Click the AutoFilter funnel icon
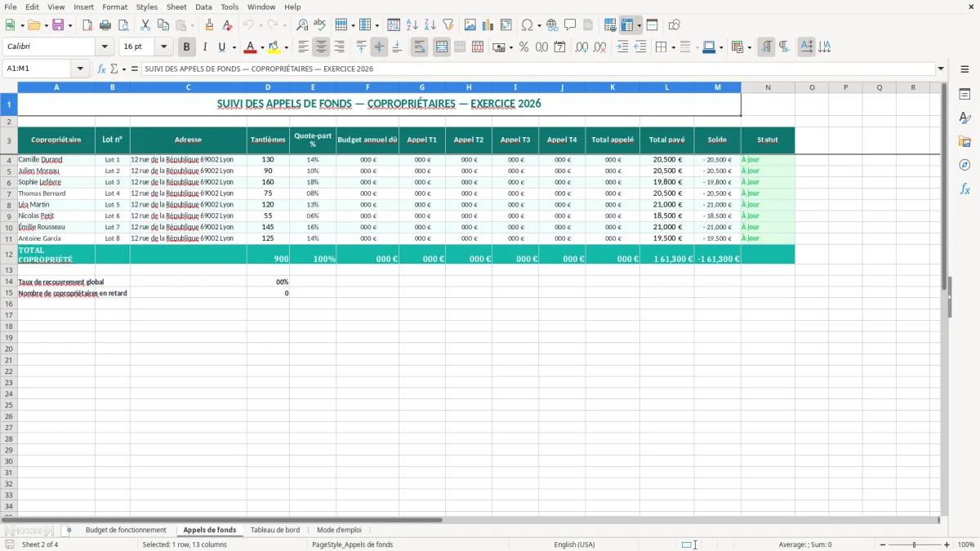The height and width of the screenshot is (551, 980). pyautogui.click(x=448, y=25)
